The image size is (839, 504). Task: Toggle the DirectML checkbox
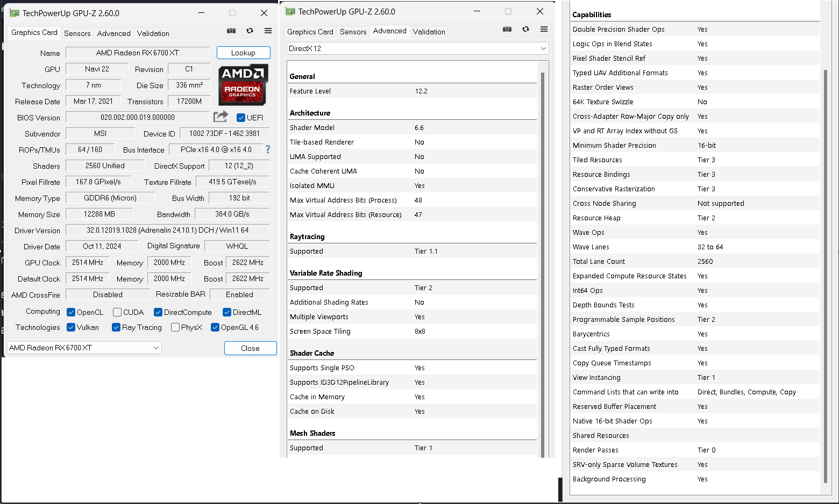227,312
